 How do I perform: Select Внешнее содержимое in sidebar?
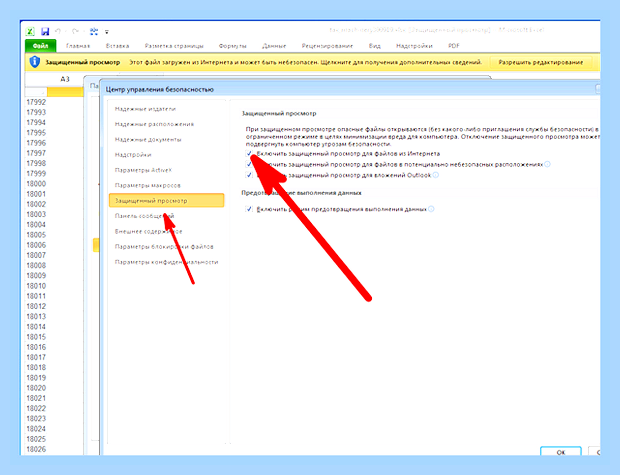(148, 231)
